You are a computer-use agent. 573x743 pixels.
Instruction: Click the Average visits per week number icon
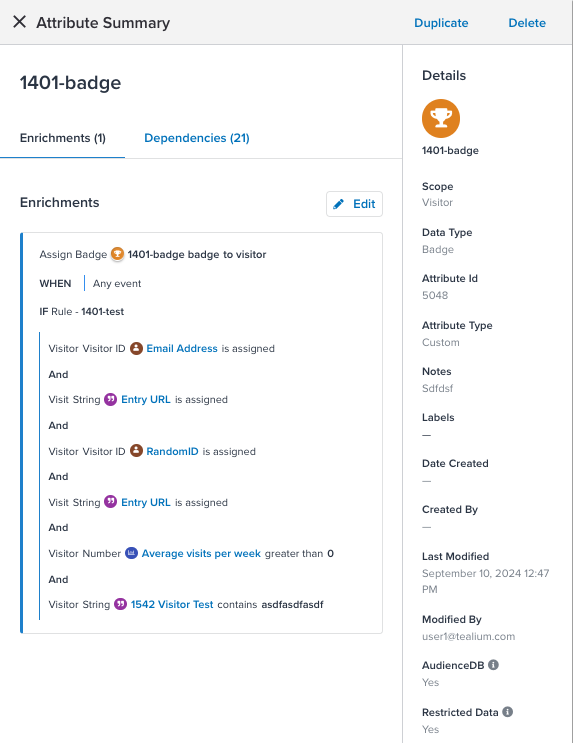[x=131, y=553]
